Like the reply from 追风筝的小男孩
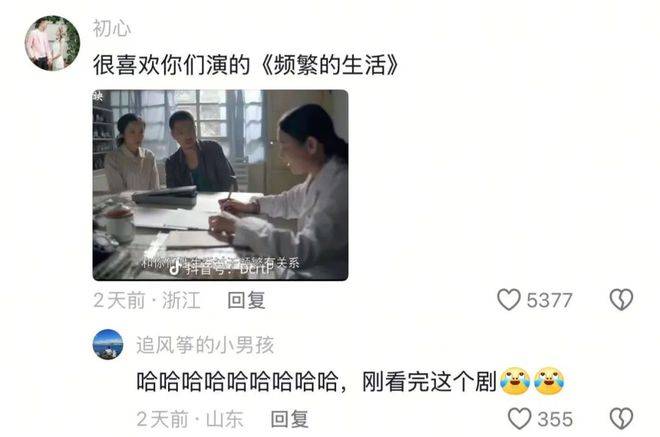Viewport: 660px width, 437px height. 519,418
